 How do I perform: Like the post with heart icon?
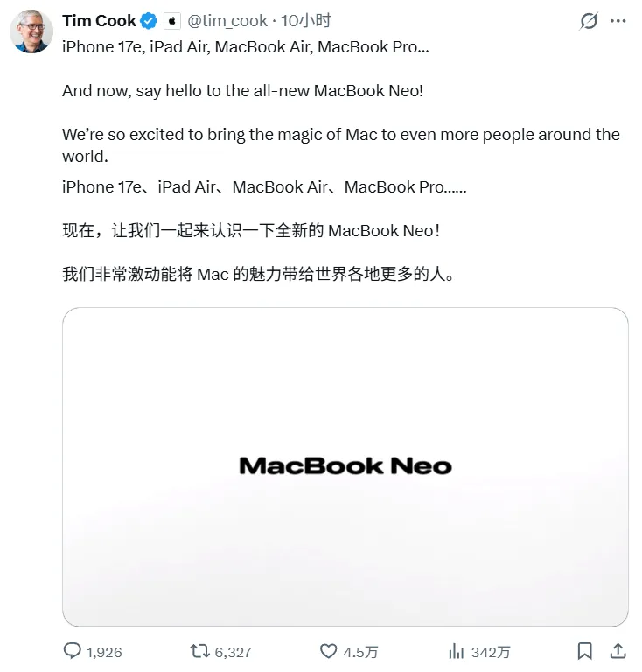(x=329, y=651)
